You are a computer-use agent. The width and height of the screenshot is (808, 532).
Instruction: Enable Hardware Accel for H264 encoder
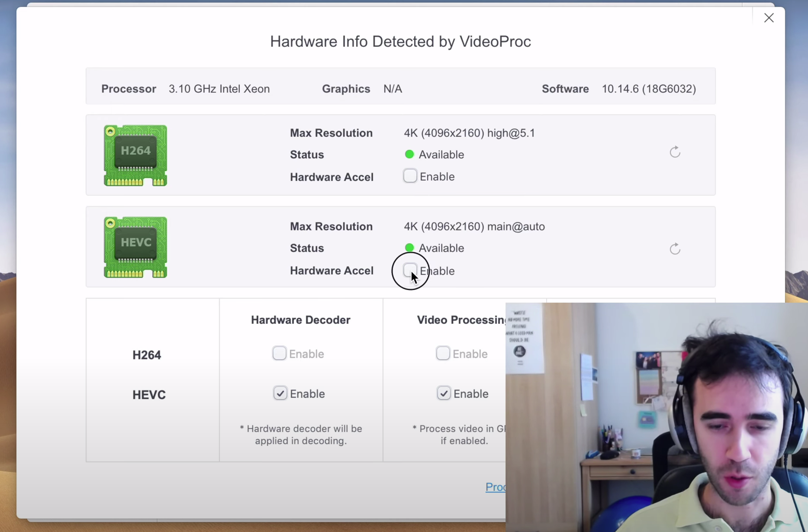(x=410, y=176)
